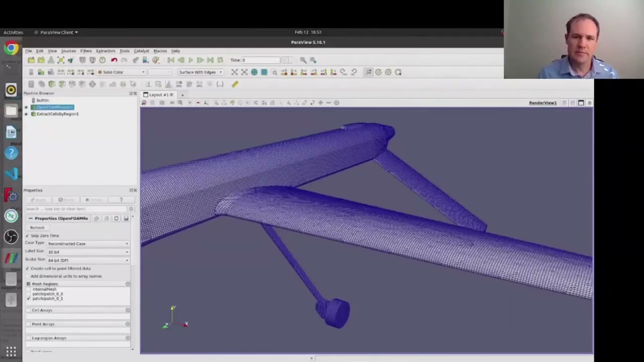
Task: Collapse the Mesh Regions section arrow
Action: (x=128, y=284)
